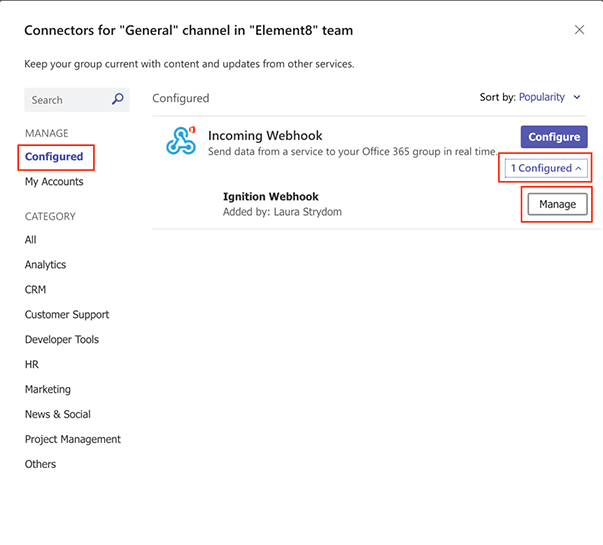Collapse the 1 Configured expander
The height and width of the screenshot is (545, 603).
pyautogui.click(x=546, y=168)
